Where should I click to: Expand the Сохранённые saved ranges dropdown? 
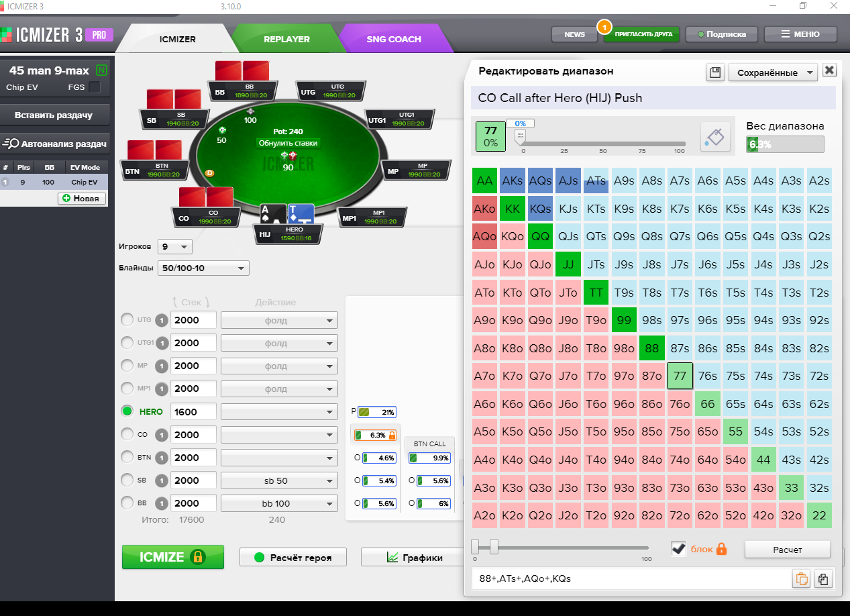[x=773, y=72]
